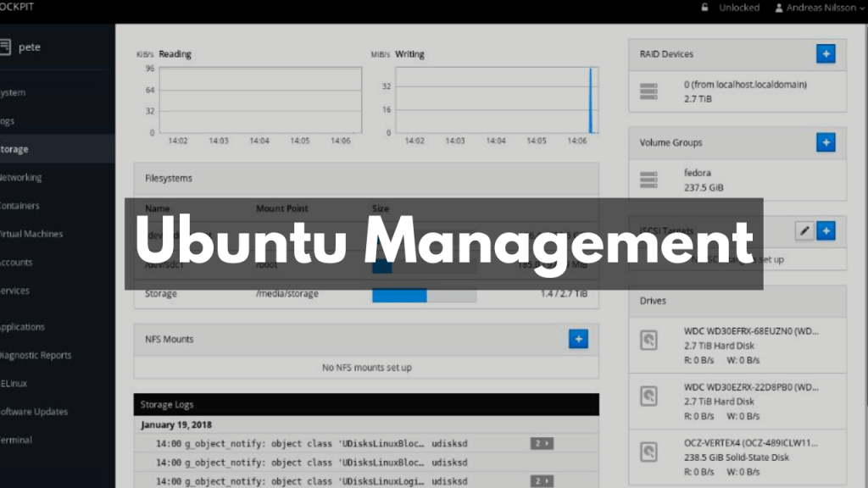This screenshot has width=868, height=488.
Task: Click the Unlocked privilege status button
Action: (730, 8)
